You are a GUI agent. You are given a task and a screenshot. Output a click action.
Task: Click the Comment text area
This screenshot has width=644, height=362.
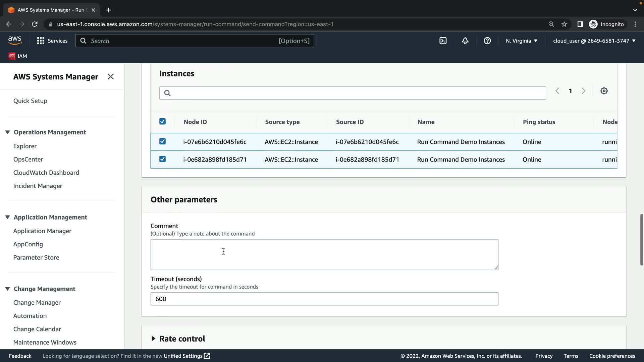point(324,254)
